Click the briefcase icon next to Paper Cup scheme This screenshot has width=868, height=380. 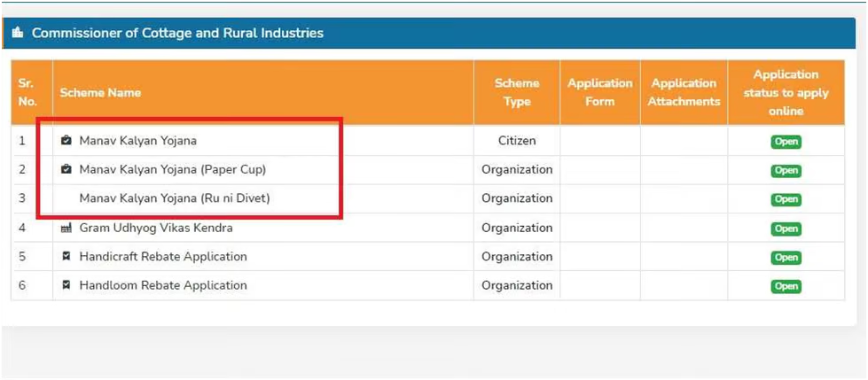tap(66, 169)
